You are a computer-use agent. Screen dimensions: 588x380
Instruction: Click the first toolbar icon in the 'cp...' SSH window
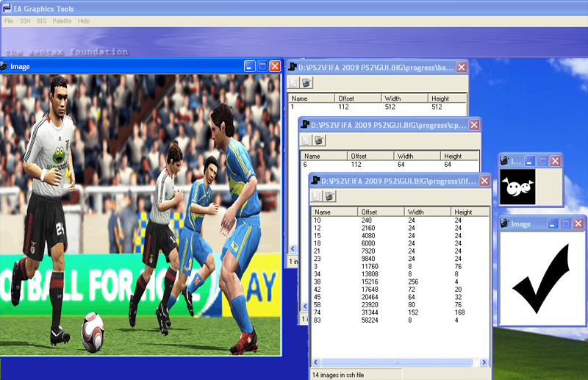pos(306,140)
